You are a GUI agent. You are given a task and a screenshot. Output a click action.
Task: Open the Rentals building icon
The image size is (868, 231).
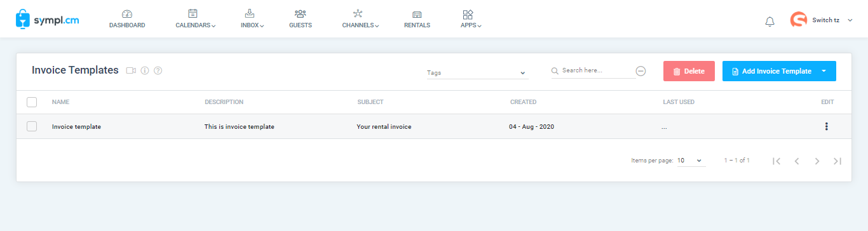pos(417,14)
